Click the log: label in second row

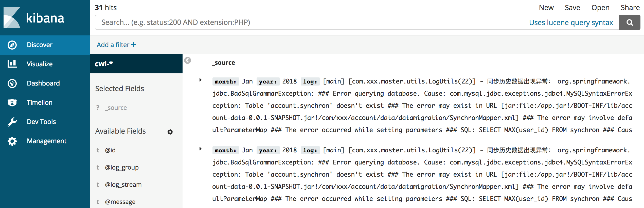[310, 150]
